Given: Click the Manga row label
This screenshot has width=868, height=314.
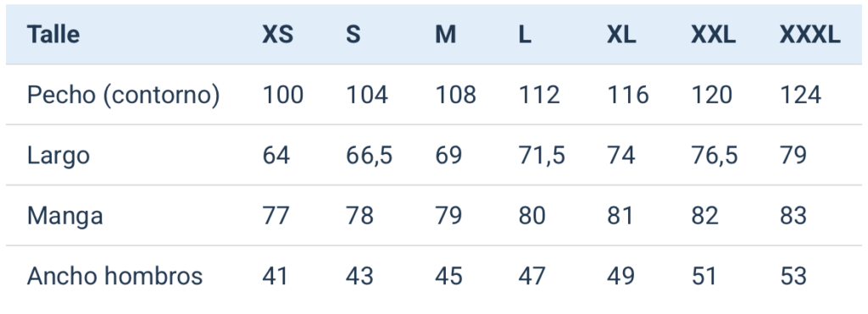Looking at the screenshot, I should [64, 216].
